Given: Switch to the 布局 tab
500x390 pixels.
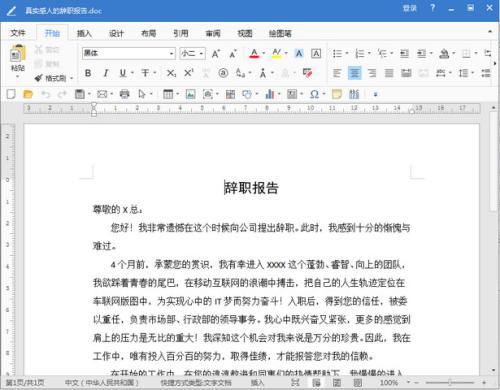Looking at the screenshot, I should click(x=148, y=33).
